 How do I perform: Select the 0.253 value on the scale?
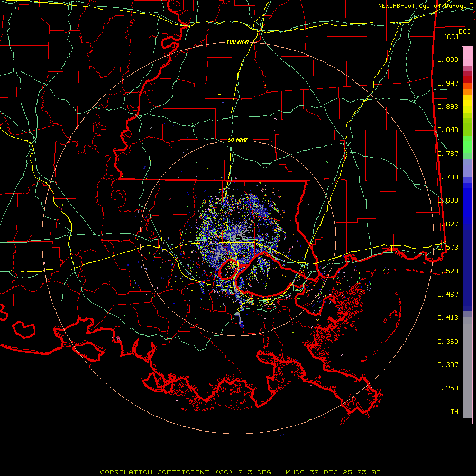[x=448, y=388]
